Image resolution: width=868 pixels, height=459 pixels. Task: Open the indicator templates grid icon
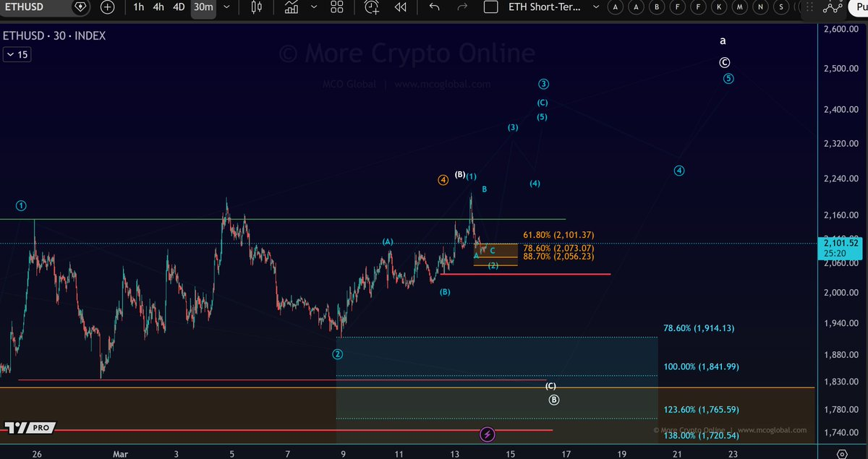[x=336, y=7]
